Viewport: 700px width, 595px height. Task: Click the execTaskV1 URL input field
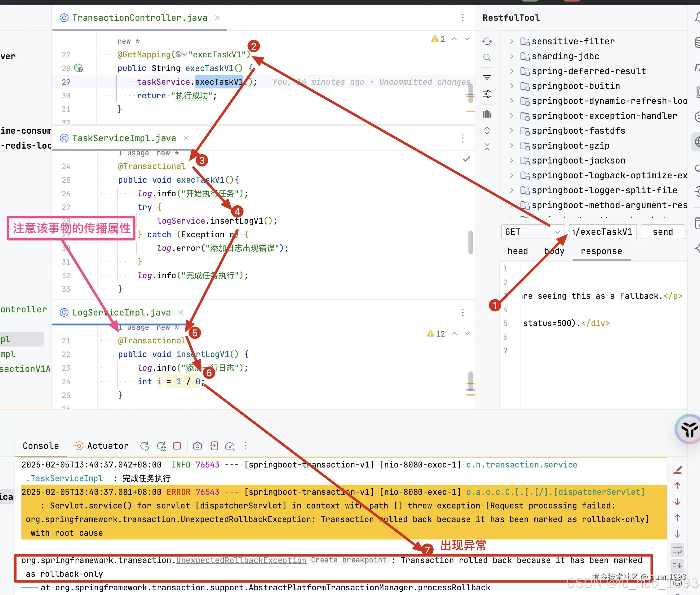(x=603, y=232)
